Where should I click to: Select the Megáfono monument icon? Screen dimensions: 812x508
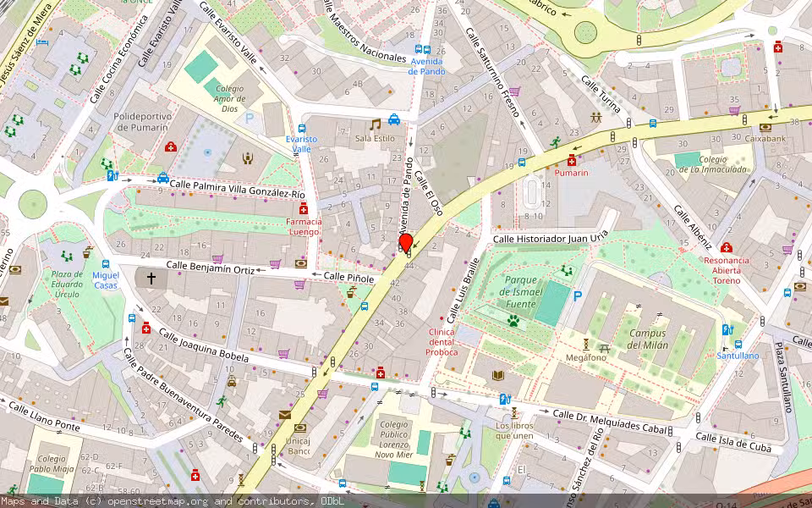pos(586,345)
